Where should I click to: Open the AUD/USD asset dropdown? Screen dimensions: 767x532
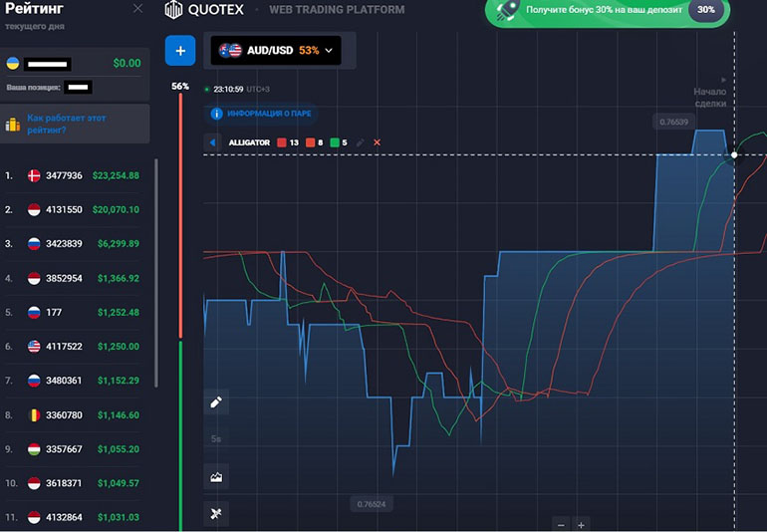point(276,51)
